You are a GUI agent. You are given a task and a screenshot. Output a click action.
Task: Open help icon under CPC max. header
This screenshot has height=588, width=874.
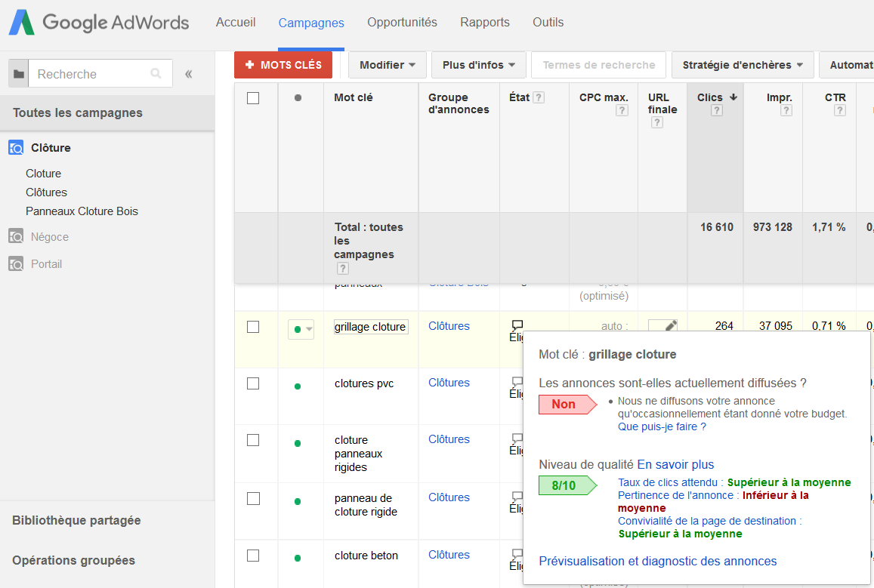[622, 110]
